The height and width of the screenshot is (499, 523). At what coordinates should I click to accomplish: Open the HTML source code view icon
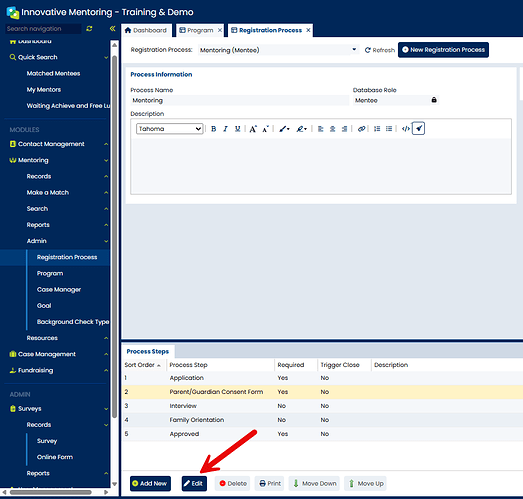(406, 129)
